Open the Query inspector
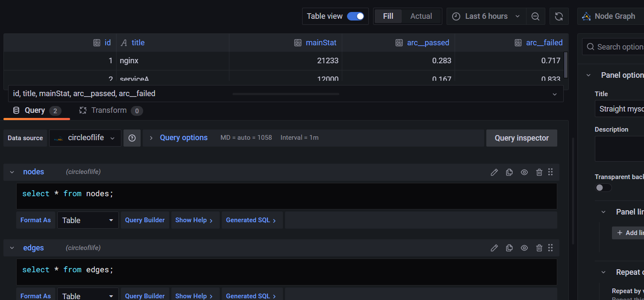Screen dimensions: 644x300 pos(521,138)
